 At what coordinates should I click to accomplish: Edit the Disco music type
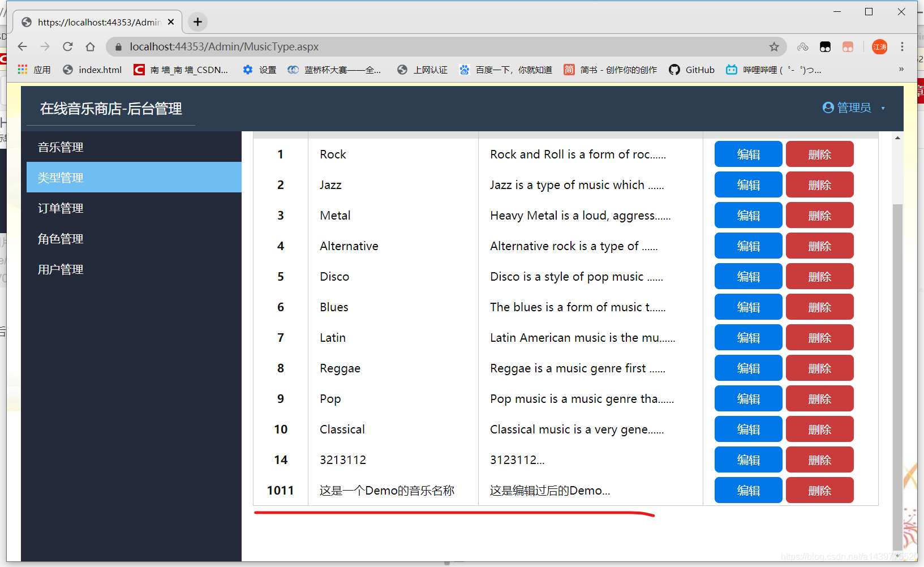[x=749, y=277]
